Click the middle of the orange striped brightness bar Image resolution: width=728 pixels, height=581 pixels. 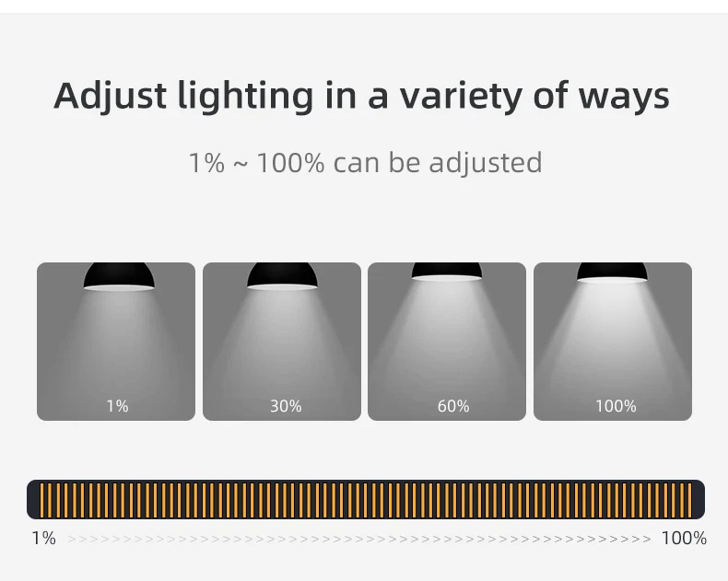[366, 498]
